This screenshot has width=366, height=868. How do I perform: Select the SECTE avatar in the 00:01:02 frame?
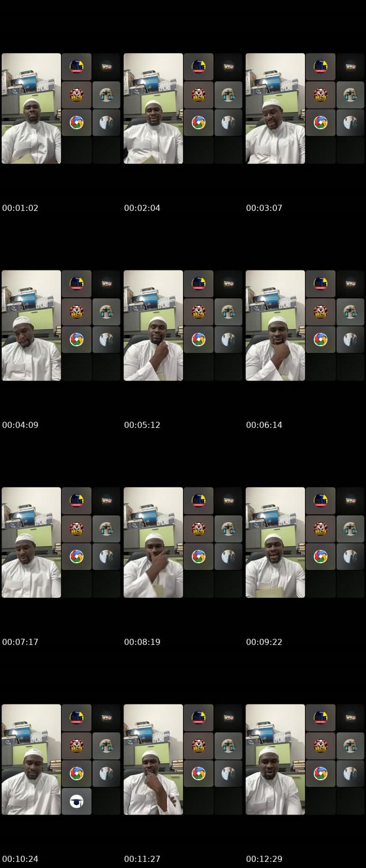coord(77,95)
